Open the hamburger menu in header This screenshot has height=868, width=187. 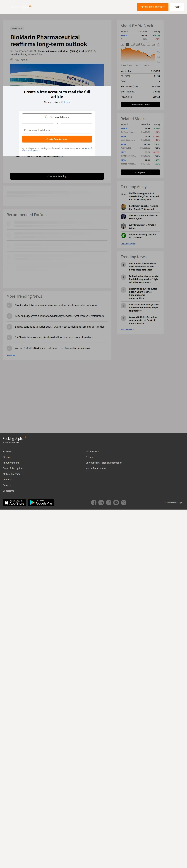5,7
